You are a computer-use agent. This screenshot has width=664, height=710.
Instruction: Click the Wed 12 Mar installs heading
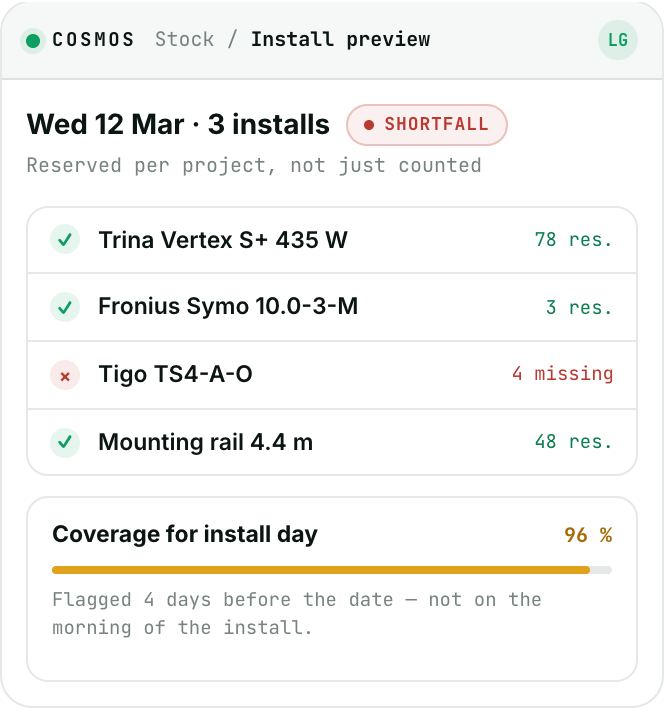(178, 124)
